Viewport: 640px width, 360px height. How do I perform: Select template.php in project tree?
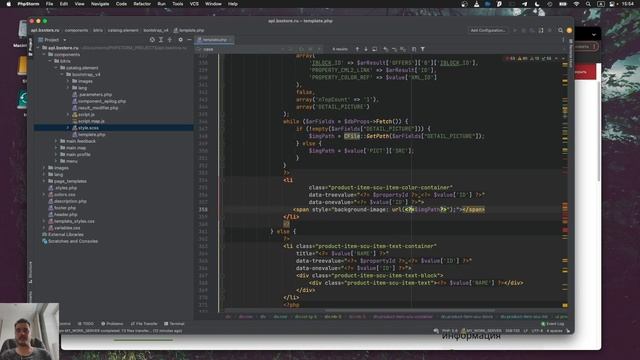click(89, 134)
